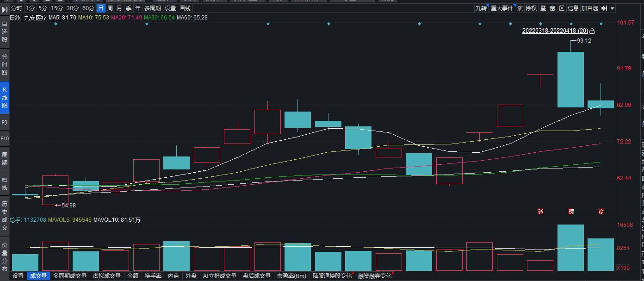Toggle the 九转 indicator
Viewport: 644px width, 281px height.
coord(481,8)
